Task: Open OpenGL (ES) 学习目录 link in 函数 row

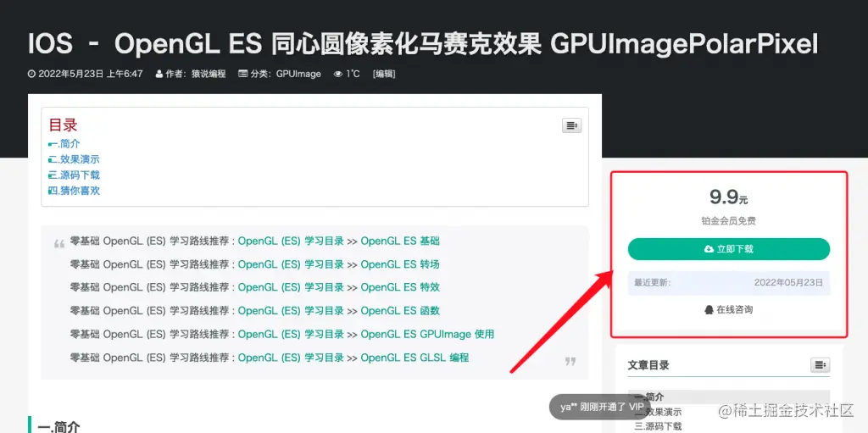Action: pos(292,311)
